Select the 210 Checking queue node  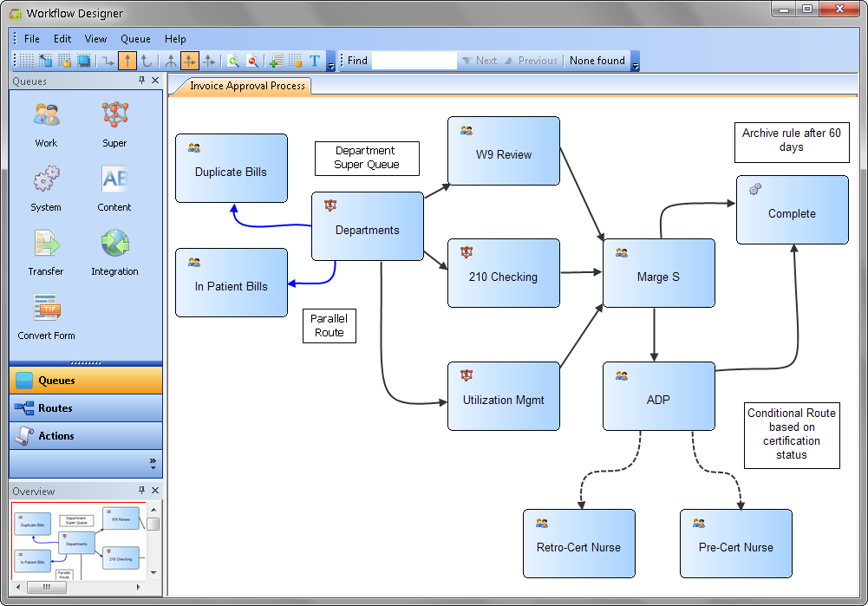click(x=504, y=273)
